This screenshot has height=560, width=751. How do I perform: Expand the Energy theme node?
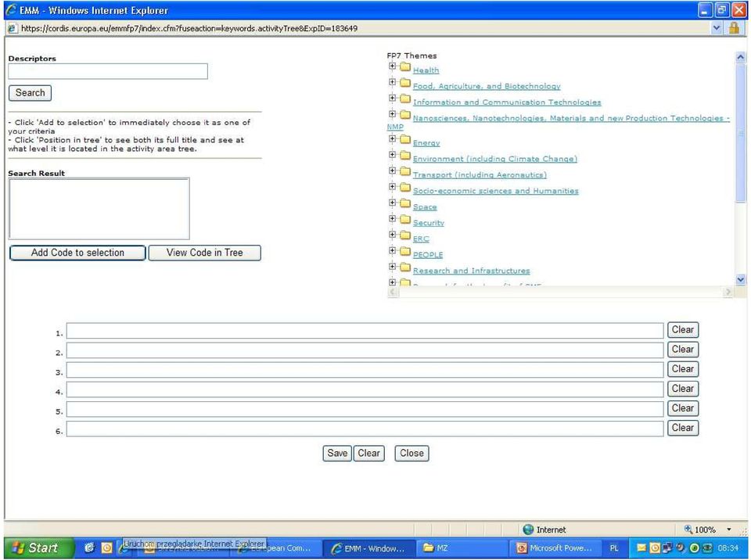(x=392, y=139)
